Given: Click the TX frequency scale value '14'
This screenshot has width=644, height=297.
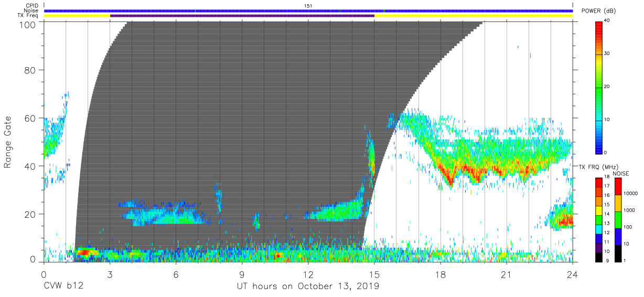Looking at the screenshot, I should [x=607, y=214].
